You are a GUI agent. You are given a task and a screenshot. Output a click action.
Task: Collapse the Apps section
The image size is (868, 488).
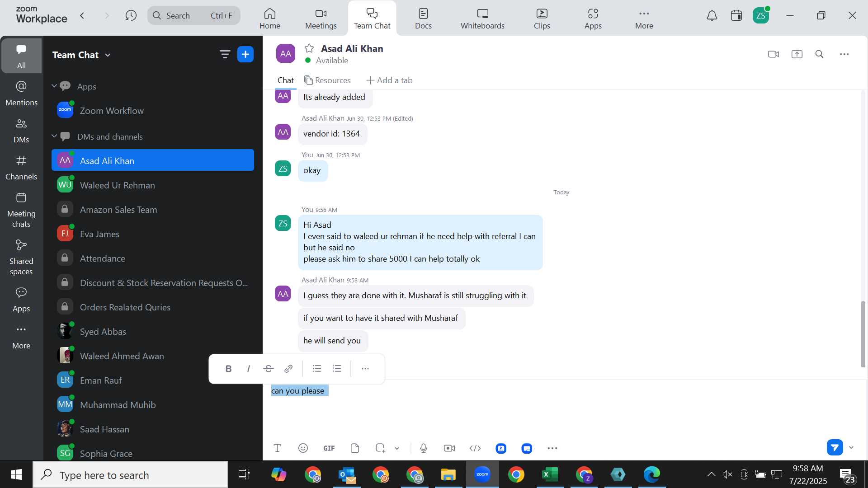(x=54, y=86)
